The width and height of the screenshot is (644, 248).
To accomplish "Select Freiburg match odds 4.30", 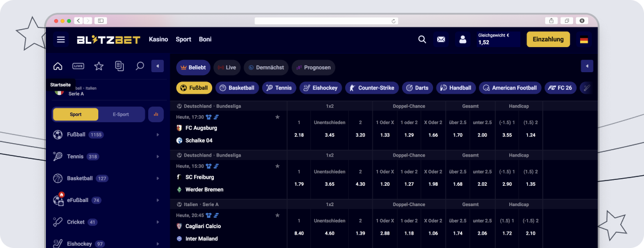I will pos(360,184).
